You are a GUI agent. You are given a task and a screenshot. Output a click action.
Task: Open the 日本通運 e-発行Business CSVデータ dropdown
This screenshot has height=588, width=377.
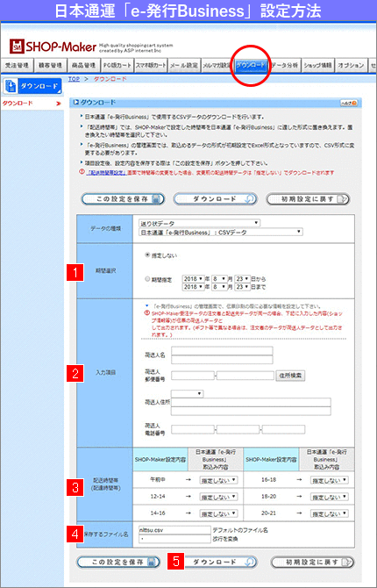pyautogui.click(x=220, y=232)
